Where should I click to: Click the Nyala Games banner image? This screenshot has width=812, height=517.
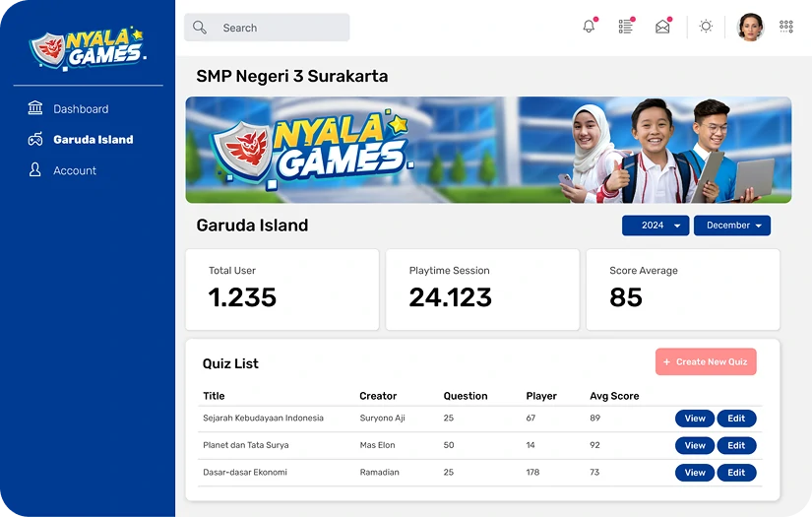[488, 150]
